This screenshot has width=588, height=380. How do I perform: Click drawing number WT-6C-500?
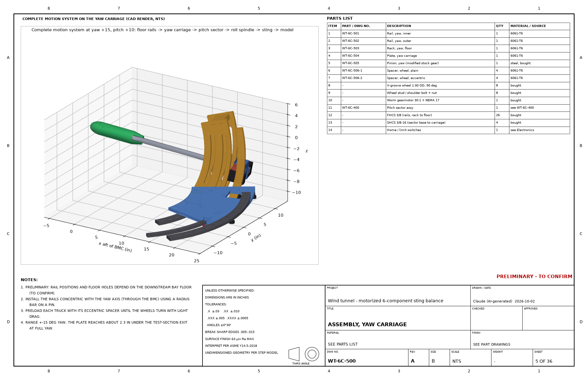pos(342,361)
